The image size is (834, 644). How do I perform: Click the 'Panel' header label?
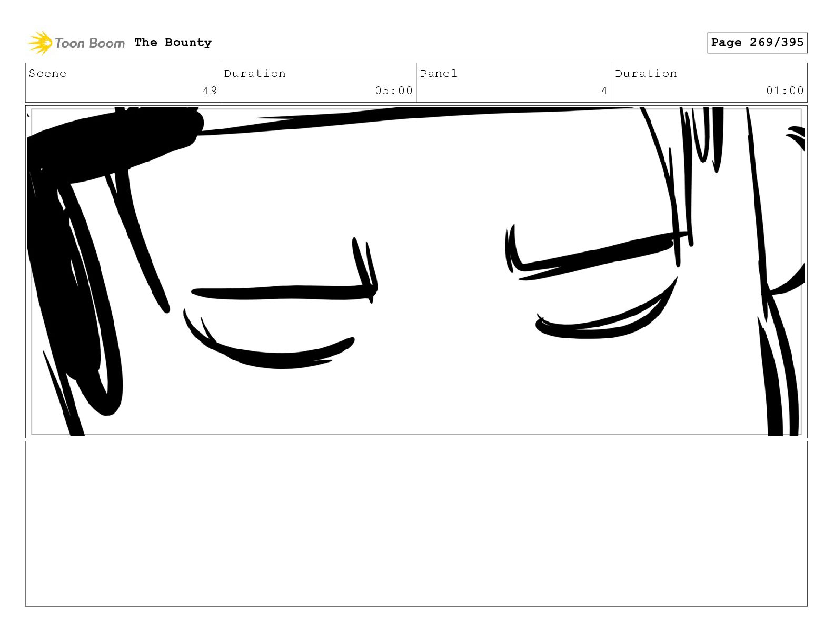tap(439, 74)
